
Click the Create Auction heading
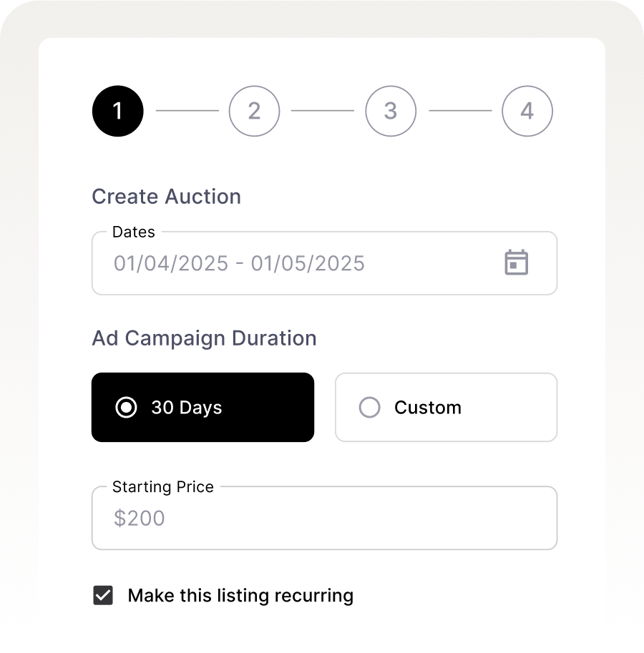(166, 197)
